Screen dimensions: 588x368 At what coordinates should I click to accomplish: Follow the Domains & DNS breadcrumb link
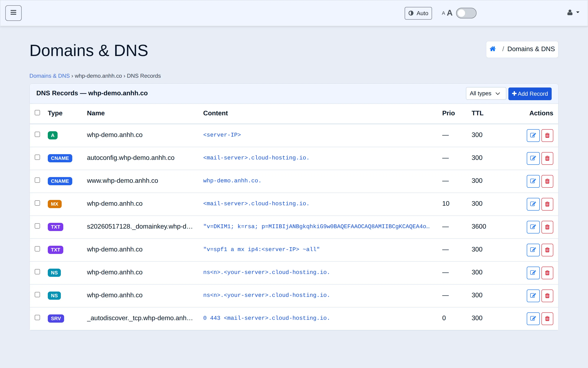pyautogui.click(x=50, y=76)
